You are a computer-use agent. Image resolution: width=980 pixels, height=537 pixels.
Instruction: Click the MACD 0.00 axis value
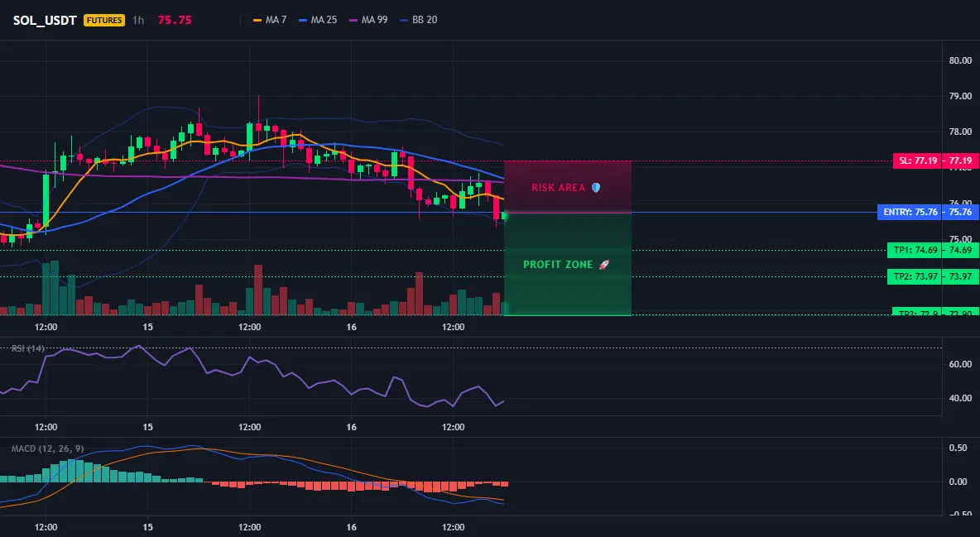pyautogui.click(x=958, y=482)
